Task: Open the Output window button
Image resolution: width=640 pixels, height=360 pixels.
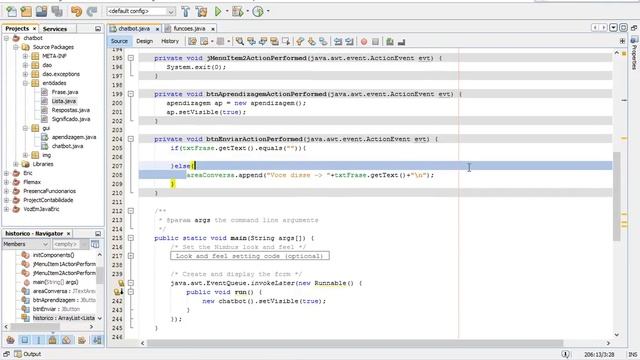Action: [x=28, y=354]
